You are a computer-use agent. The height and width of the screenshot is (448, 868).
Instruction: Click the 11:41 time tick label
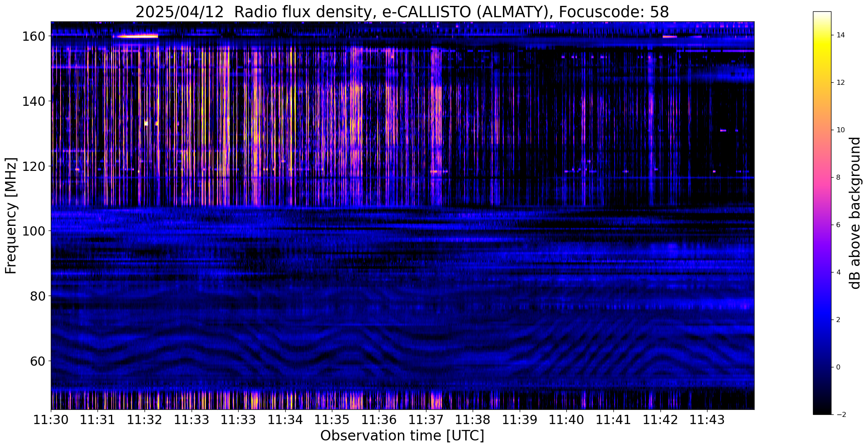[x=613, y=420]
